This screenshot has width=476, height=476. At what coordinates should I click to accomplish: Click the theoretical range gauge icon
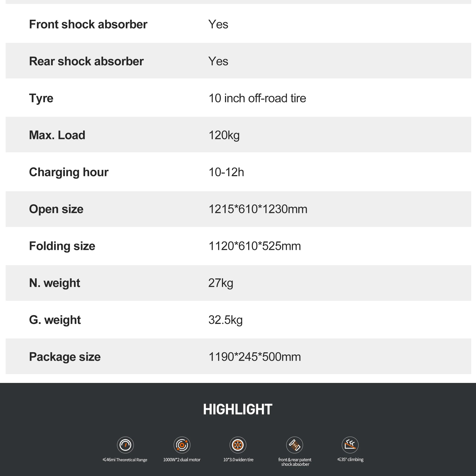pos(125,445)
